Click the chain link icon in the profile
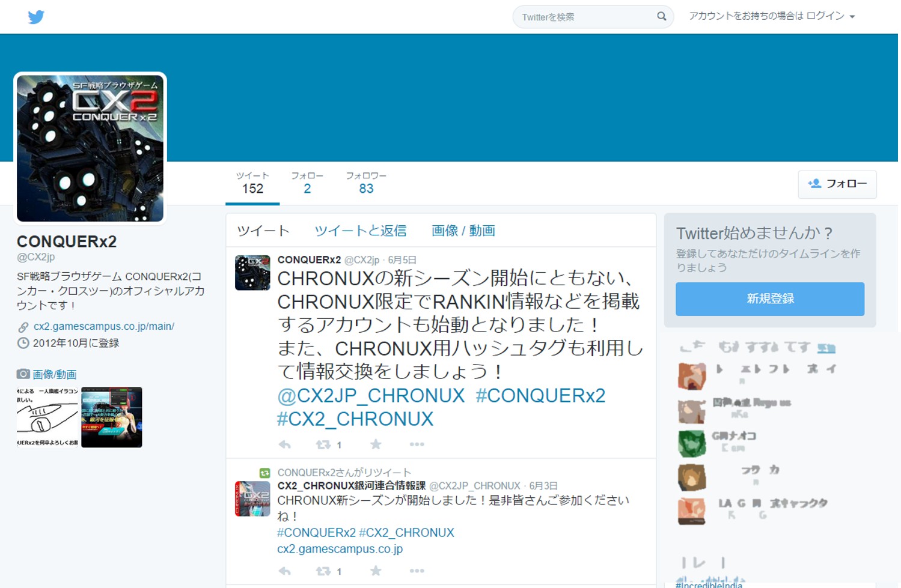 tap(23, 327)
